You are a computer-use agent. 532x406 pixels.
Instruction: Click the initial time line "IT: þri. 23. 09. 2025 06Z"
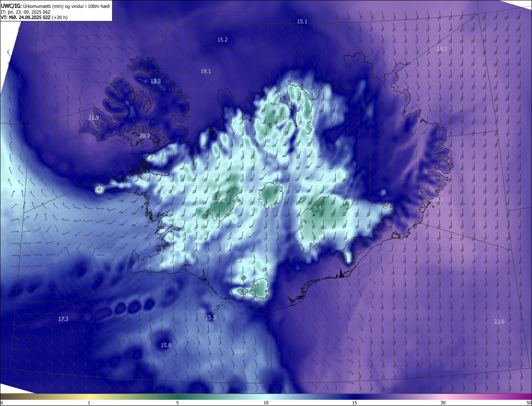point(26,11)
